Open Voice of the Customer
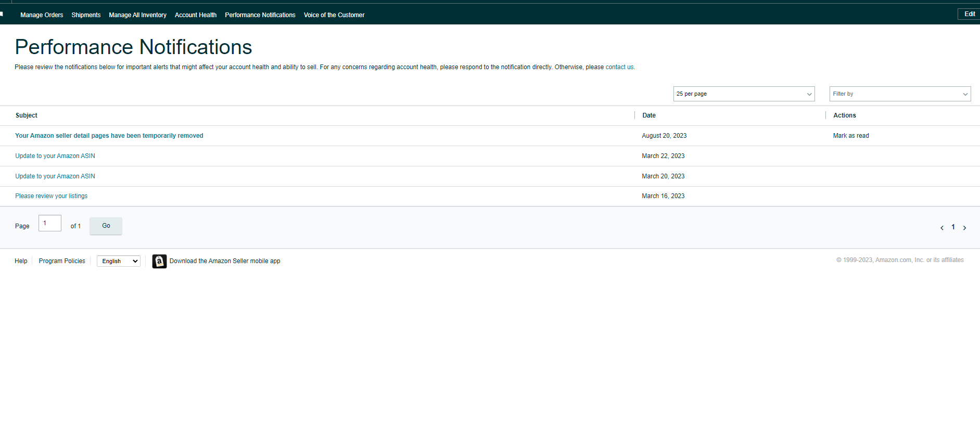The image size is (980, 442). pyautogui.click(x=334, y=15)
